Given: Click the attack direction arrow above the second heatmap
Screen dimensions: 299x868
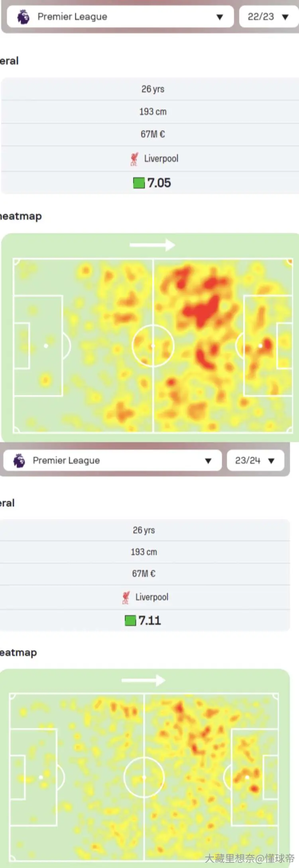Looking at the screenshot, I should pos(144,680).
